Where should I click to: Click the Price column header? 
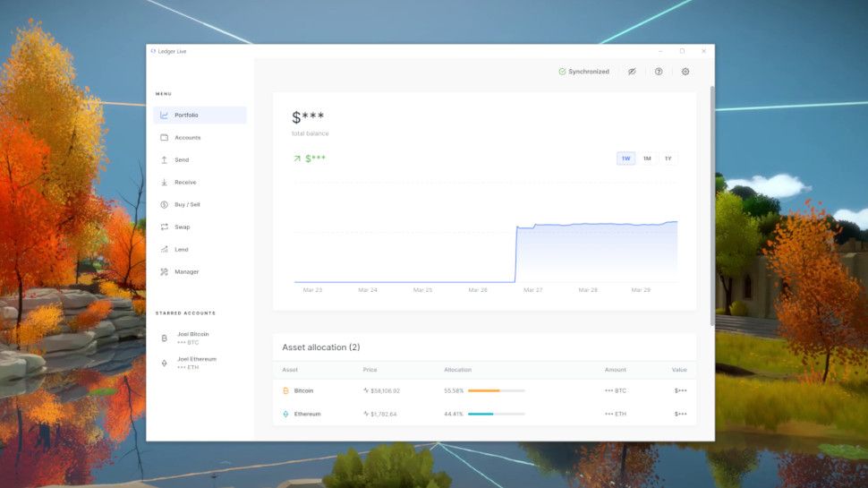pos(370,370)
